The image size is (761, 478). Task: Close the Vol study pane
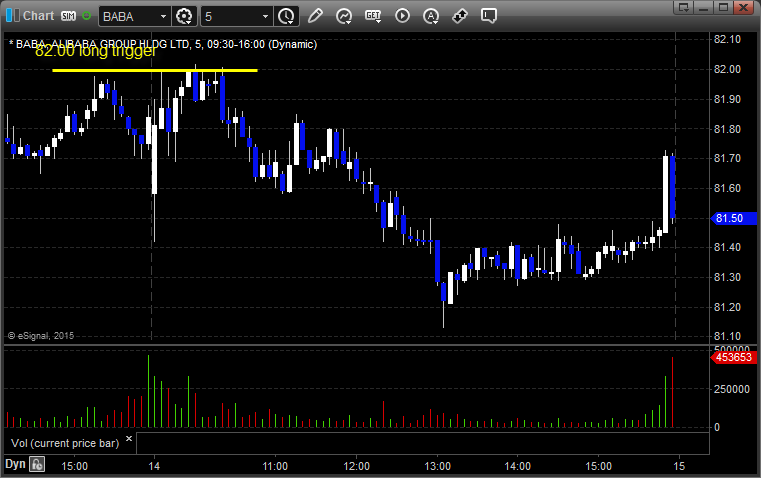[x=129, y=438]
